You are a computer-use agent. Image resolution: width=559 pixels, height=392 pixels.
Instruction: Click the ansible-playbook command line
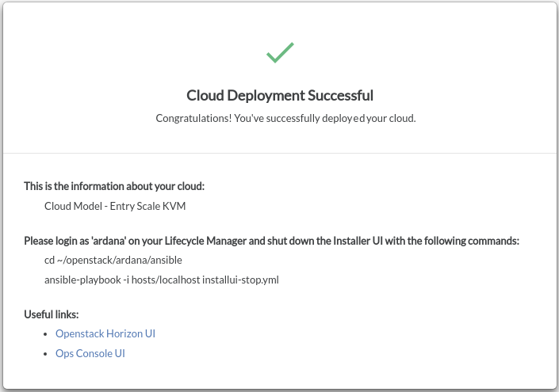coord(161,280)
